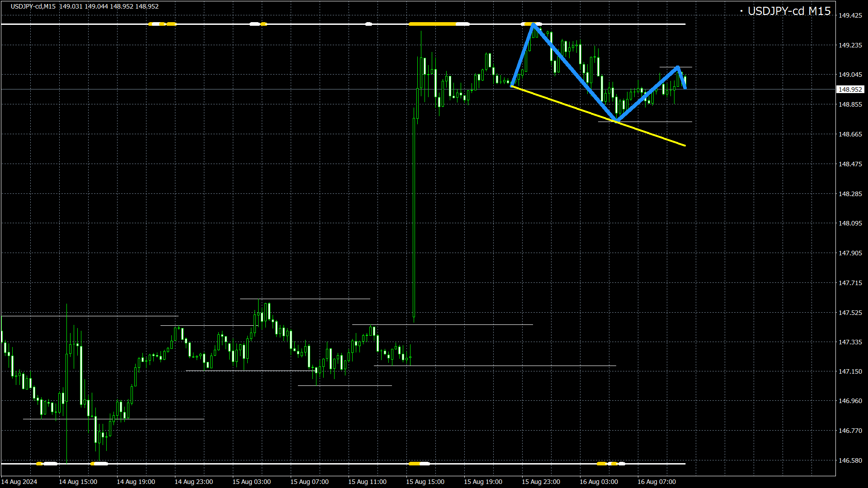Click the yellow marker at bottom-left line
The width and height of the screenshot is (868, 488).
[x=39, y=464]
